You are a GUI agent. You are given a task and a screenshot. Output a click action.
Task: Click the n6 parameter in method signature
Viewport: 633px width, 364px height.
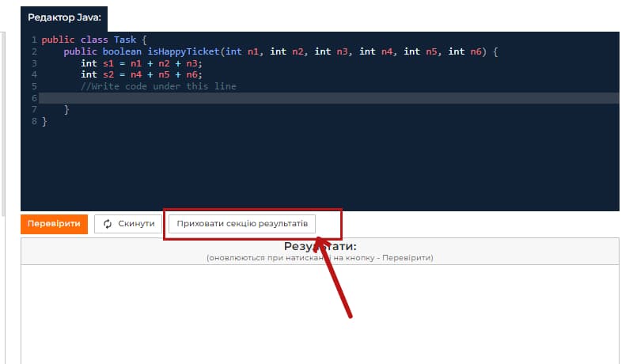[x=476, y=51]
